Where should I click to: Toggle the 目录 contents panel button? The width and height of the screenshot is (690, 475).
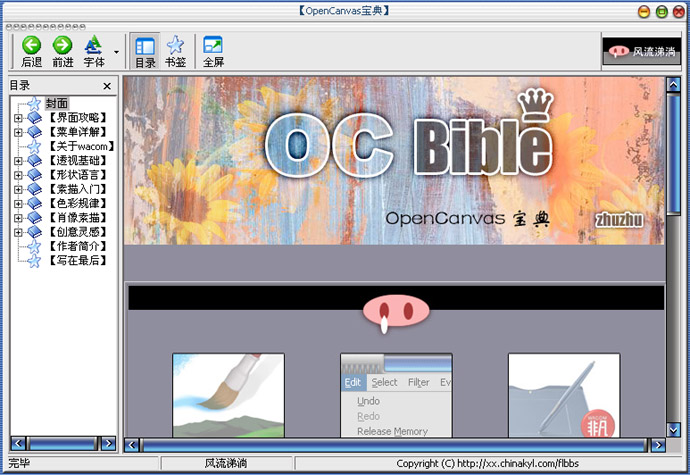pyautogui.click(x=145, y=52)
